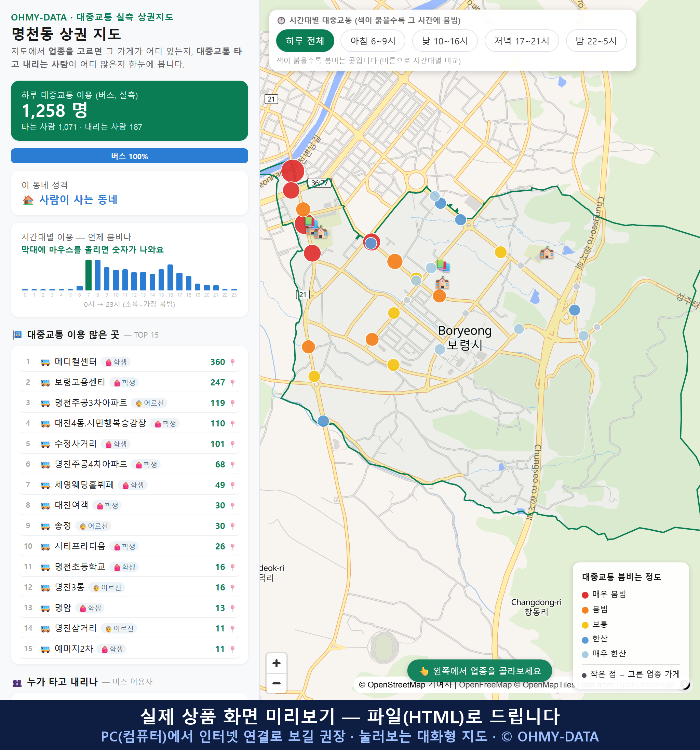Viewport: 700px width, 750px height.
Task: Click the map pin for 보령고용센터 row
Action: [232, 383]
